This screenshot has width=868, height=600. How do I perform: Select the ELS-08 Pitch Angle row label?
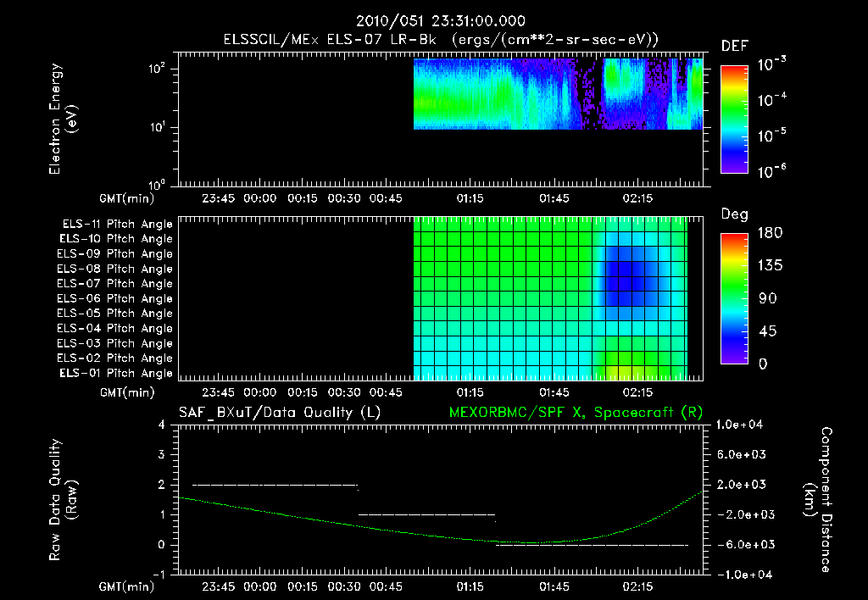tap(115, 269)
